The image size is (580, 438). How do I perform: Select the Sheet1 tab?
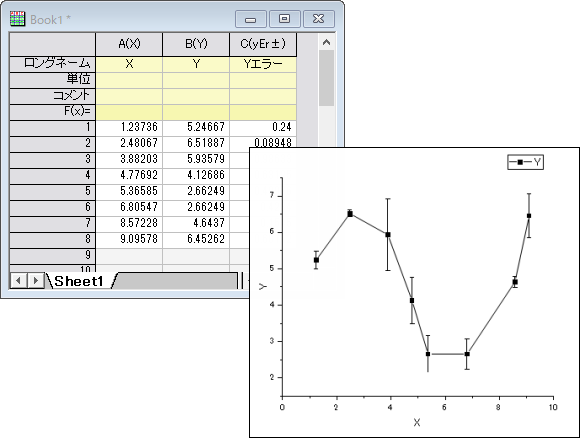coord(79,281)
